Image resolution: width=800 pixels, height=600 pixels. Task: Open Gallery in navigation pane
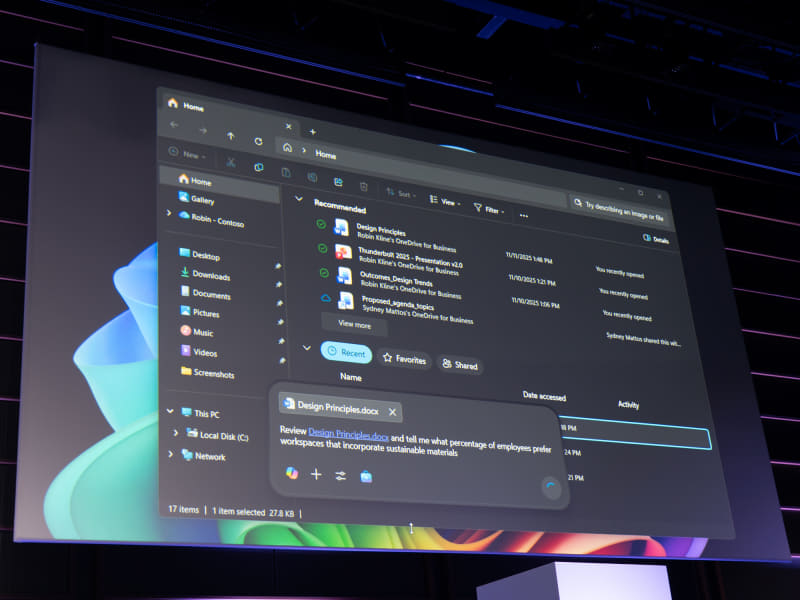[x=196, y=199]
